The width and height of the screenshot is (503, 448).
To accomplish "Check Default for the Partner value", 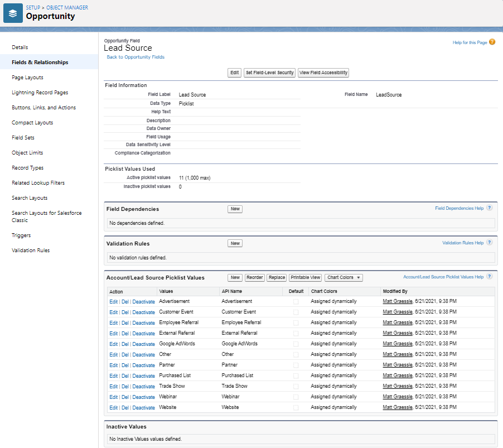I will [296, 365].
